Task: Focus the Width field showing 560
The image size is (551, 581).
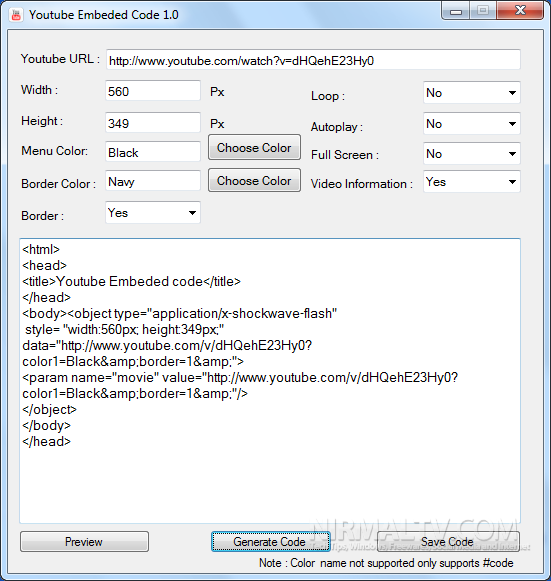Action: tap(153, 91)
